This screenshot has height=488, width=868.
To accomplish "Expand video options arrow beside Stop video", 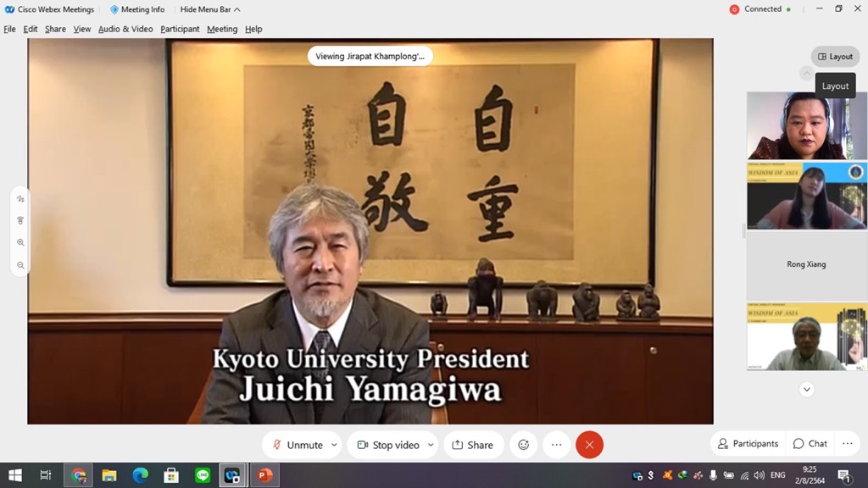I will click(x=431, y=445).
